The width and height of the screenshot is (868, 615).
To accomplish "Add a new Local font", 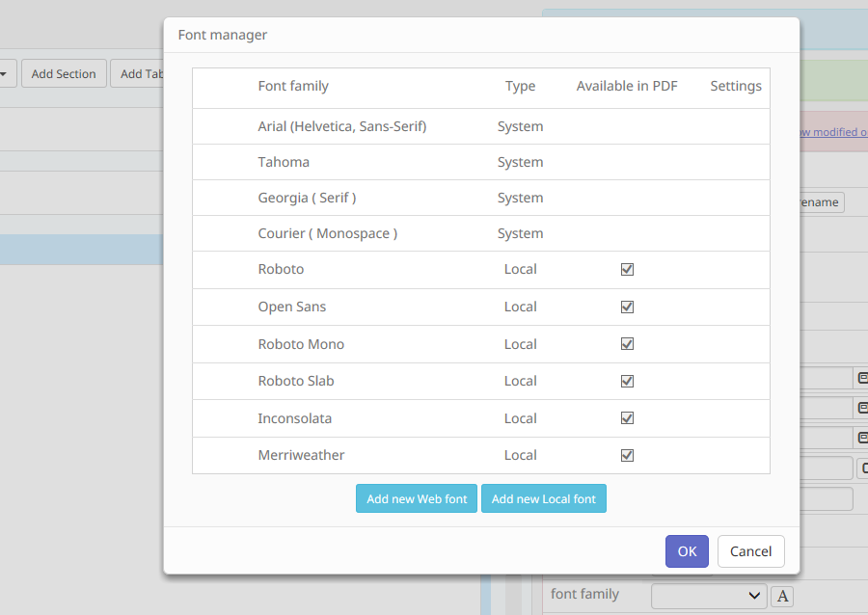I will (543, 498).
